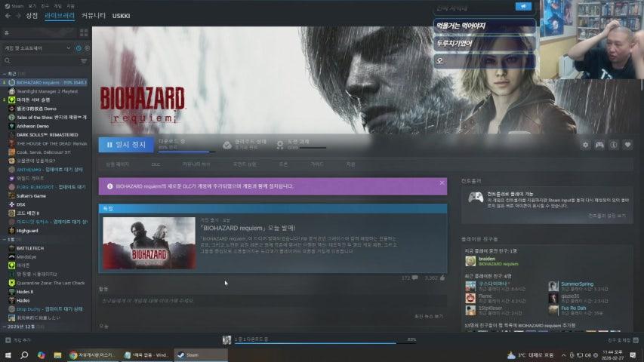This screenshot has width=644, height=362.
Task: Switch to the 상점 store tab
Action: (x=31, y=15)
